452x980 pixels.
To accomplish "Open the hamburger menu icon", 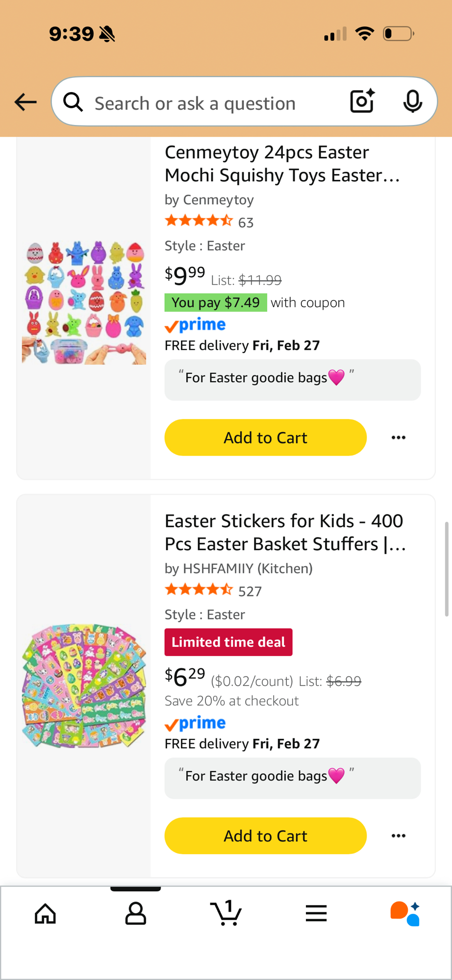I will 316,913.
